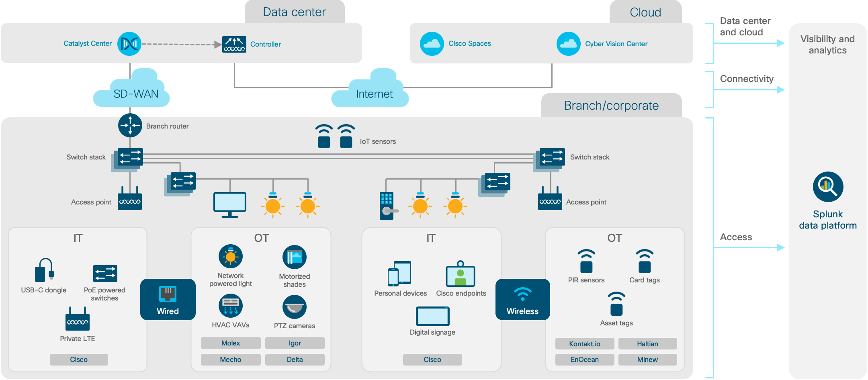The width and height of the screenshot is (868, 380).
Task: Click the PIR sensors icon
Action: pos(586,261)
